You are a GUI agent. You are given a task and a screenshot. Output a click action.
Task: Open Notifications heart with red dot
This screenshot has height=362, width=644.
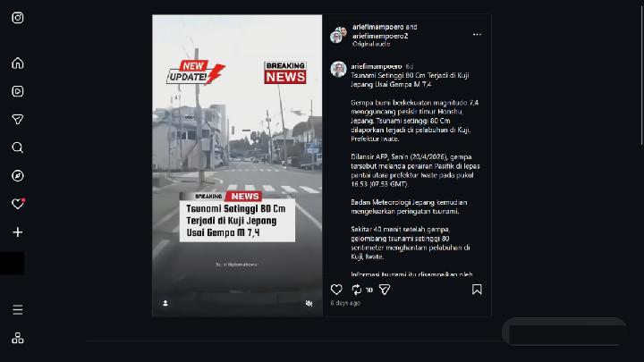pyautogui.click(x=18, y=204)
